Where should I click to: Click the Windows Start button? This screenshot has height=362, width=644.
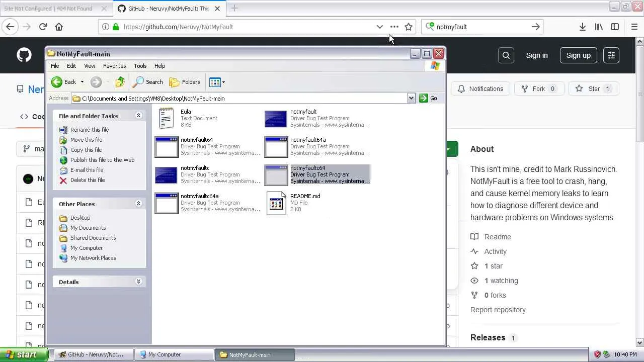click(x=24, y=354)
